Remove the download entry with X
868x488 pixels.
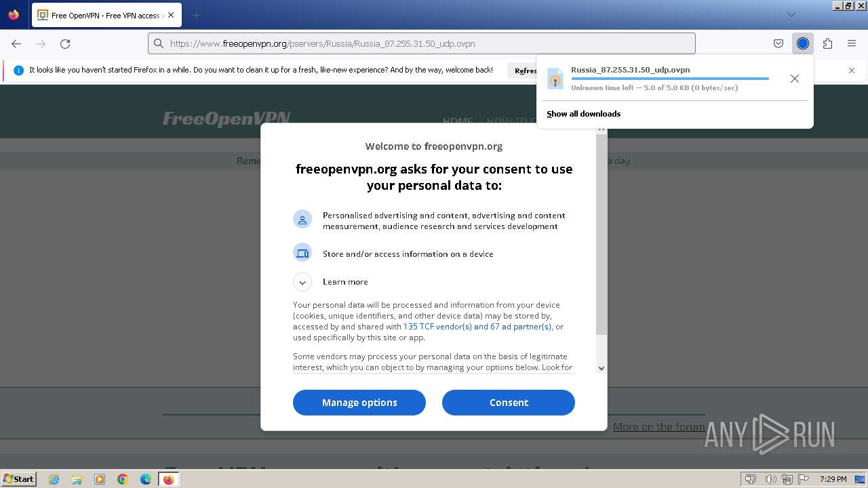pyautogui.click(x=795, y=79)
